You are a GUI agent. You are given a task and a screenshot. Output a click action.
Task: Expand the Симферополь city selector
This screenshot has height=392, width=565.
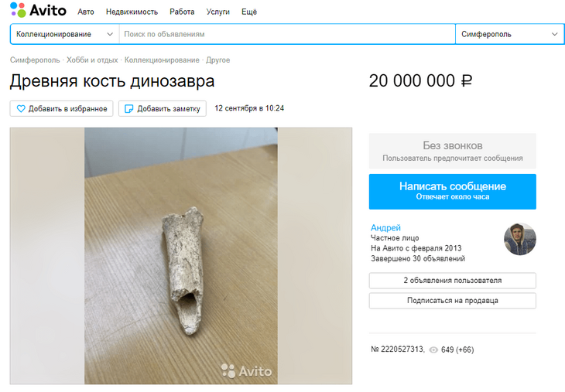(509, 34)
